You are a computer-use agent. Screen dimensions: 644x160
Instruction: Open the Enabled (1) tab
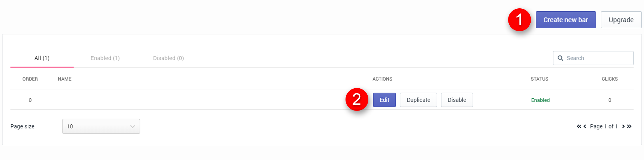coord(105,58)
